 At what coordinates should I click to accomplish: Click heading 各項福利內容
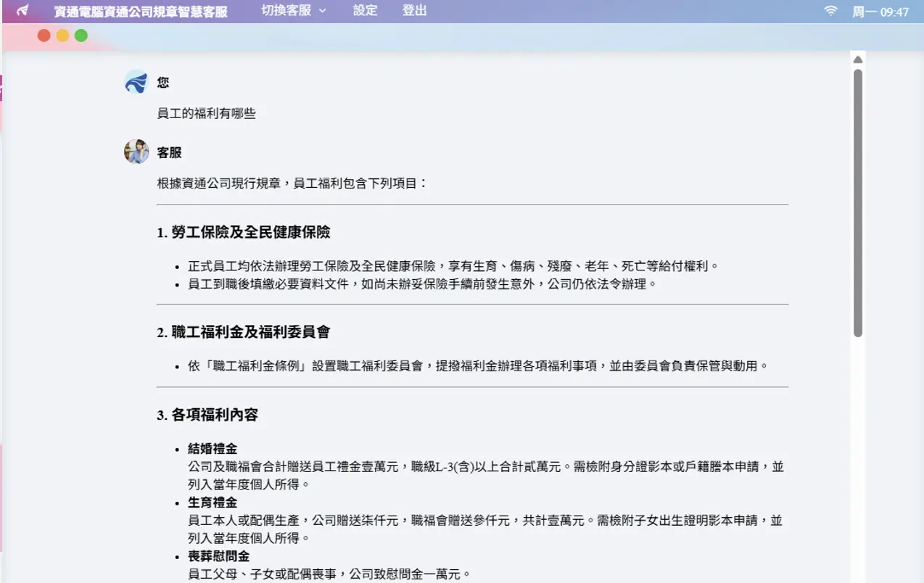click(207, 415)
